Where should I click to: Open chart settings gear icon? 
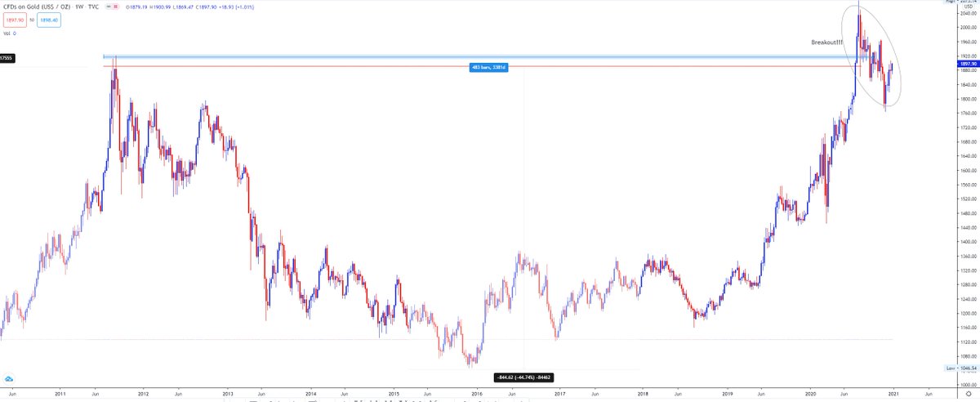pos(968,393)
